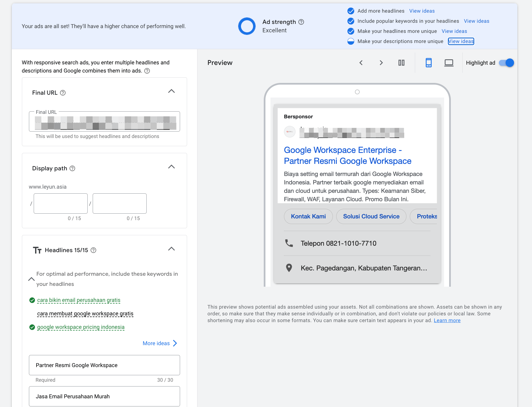
Task: Click the 'Excellent' ad strength rating
Action: [274, 30]
